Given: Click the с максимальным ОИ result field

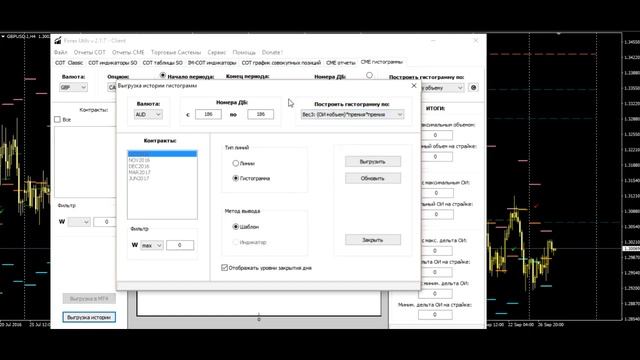Looking at the screenshot, I should click(x=436, y=193).
